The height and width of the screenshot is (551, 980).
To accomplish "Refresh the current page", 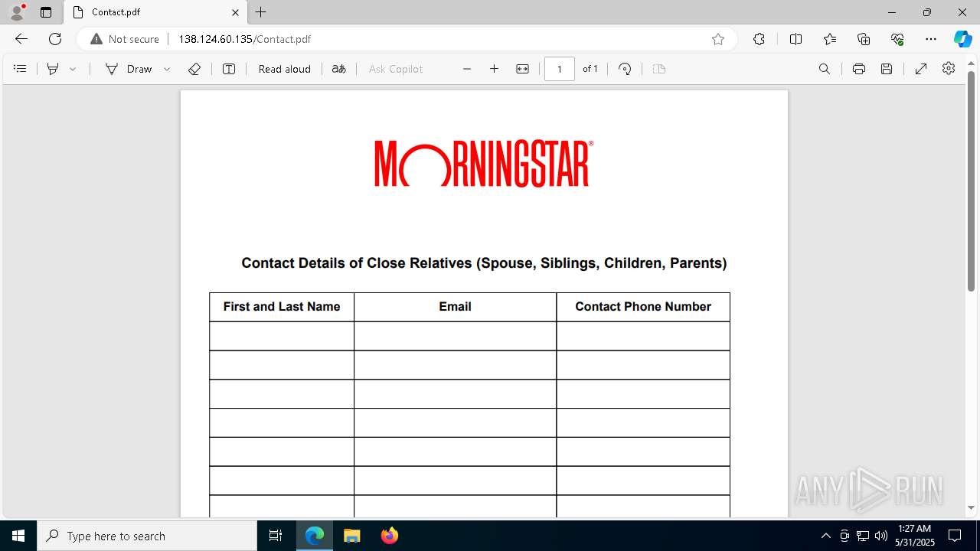I will pos(55,39).
